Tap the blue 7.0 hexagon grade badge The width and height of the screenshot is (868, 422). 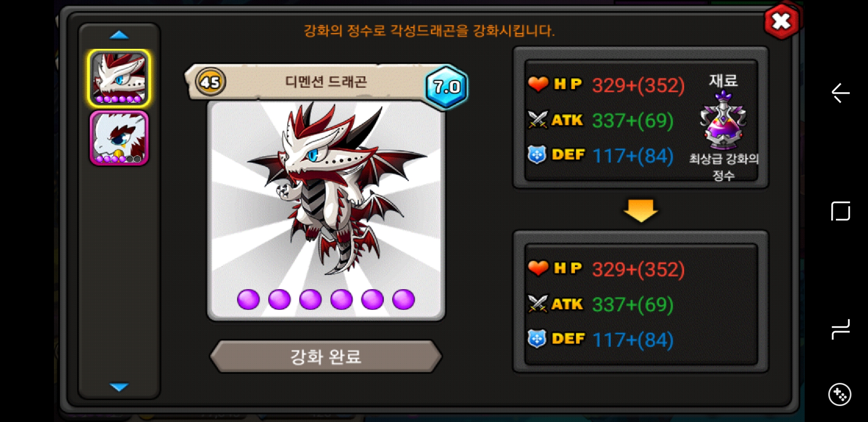(x=447, y=87)
